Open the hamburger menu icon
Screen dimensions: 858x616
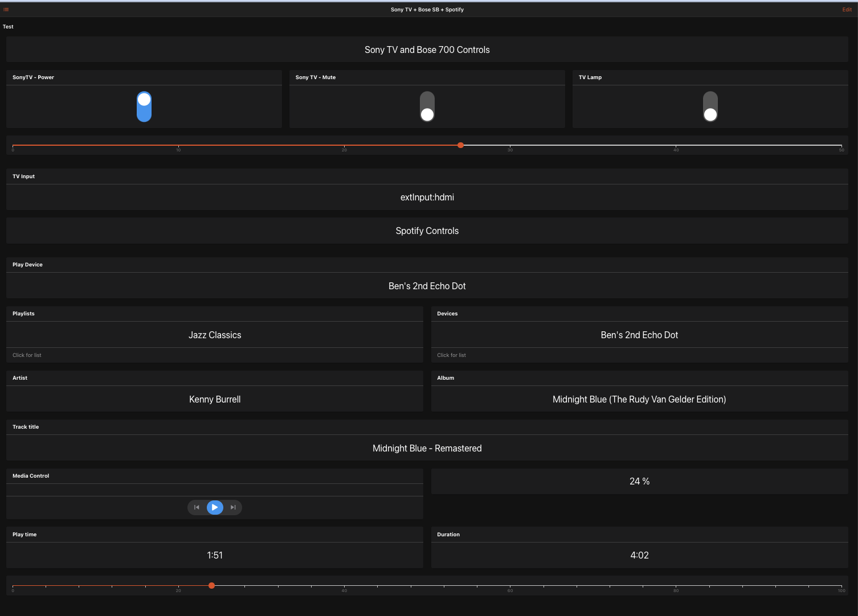[6, 10]
